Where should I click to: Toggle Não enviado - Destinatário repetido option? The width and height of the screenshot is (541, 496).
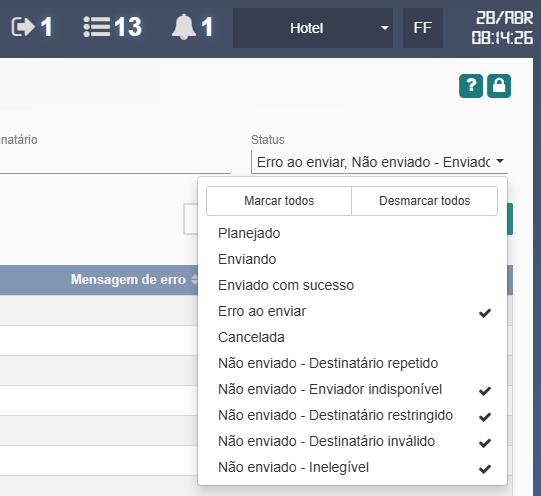(x=353, y=364)
